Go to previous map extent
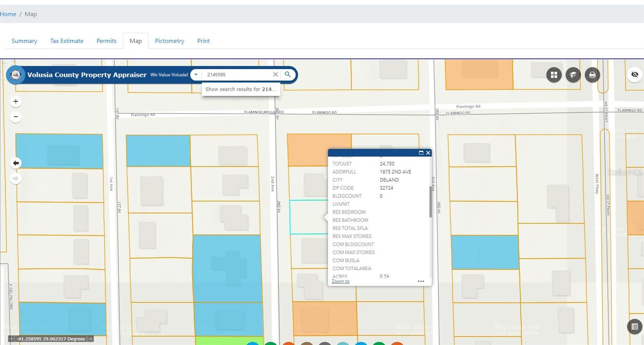Image resolution: width=644 pixels, height=345 pixels. (x=16, y=163)
